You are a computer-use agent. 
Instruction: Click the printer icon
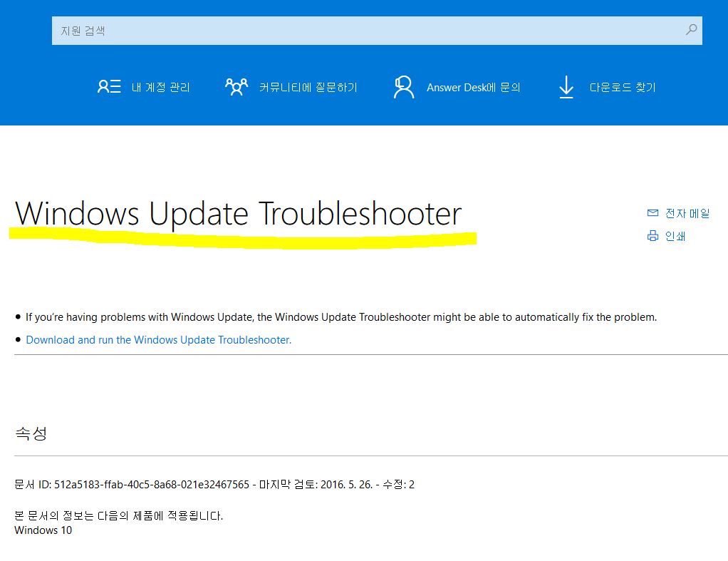pyautogui.click(x=652, y=236)
